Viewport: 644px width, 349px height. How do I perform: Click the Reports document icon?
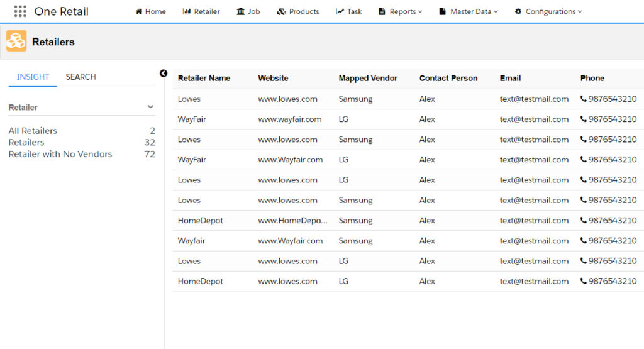(x=382, y=11)
